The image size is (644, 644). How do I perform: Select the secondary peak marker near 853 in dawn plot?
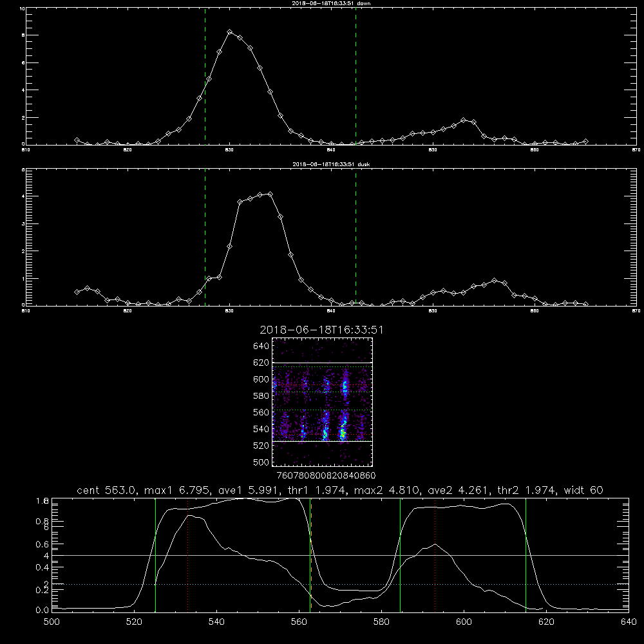(x=464, y=120)
